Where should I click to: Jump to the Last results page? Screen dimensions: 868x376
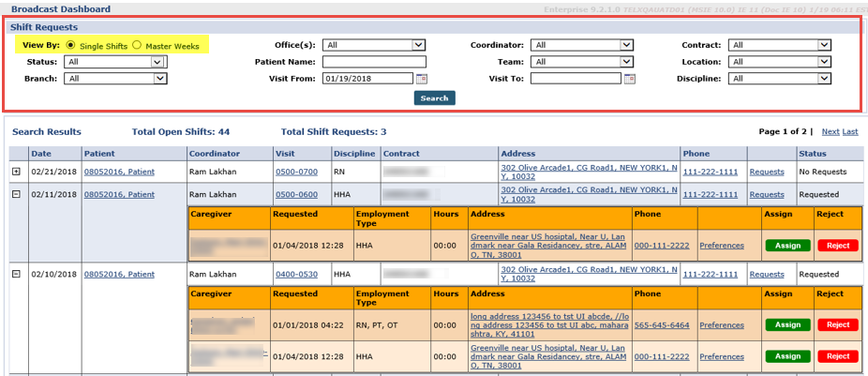(x=850, y=132)
